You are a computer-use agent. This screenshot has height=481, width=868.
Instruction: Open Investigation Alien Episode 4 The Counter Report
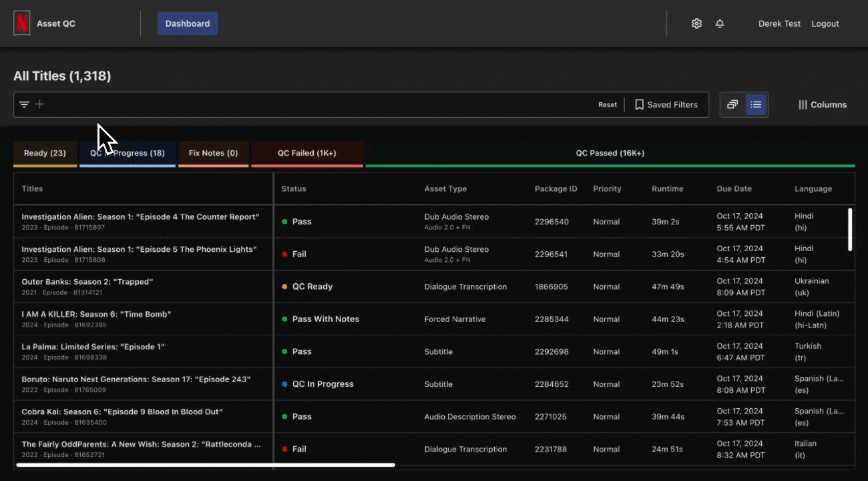coord(140,216)
